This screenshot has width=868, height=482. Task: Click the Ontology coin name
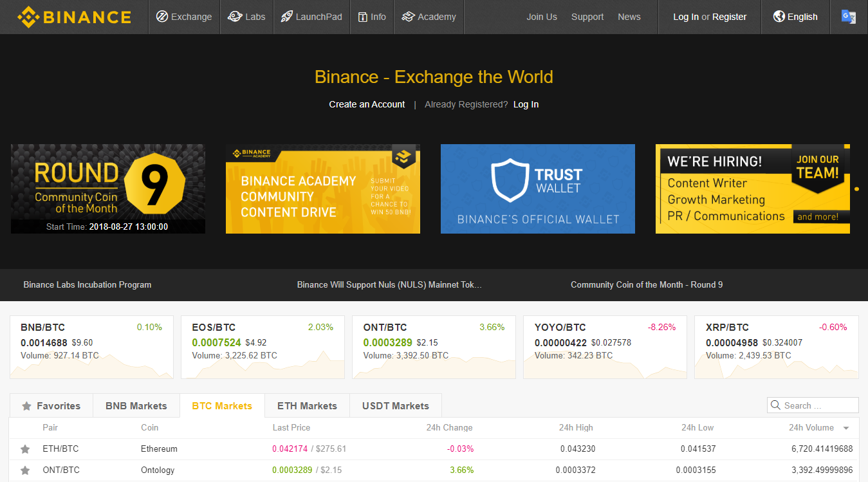pyautogui.click(x=158, y=470)
